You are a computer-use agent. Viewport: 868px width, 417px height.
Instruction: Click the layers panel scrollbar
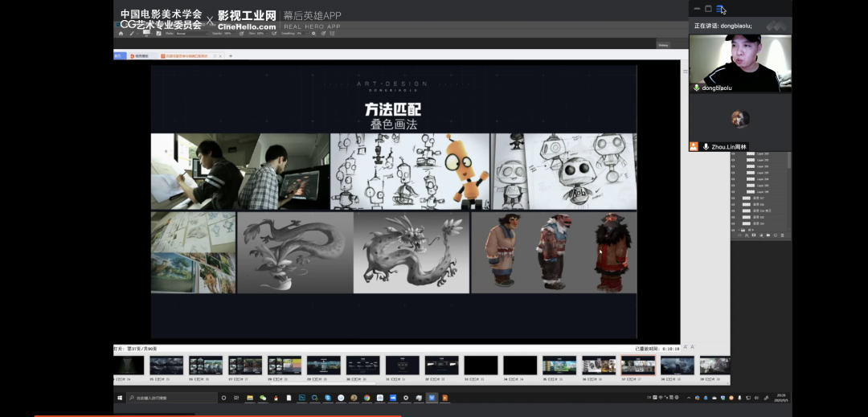tap(789, 161)
